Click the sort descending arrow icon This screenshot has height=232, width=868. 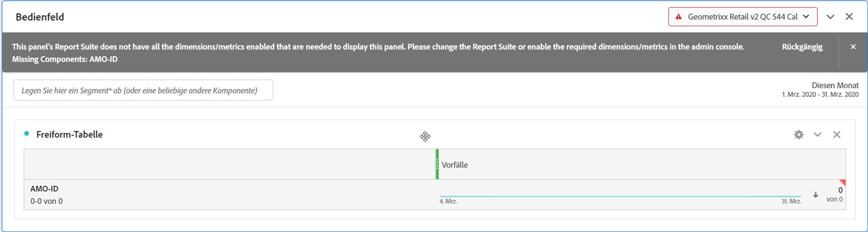pyautogui.click(x=816, y=195)
